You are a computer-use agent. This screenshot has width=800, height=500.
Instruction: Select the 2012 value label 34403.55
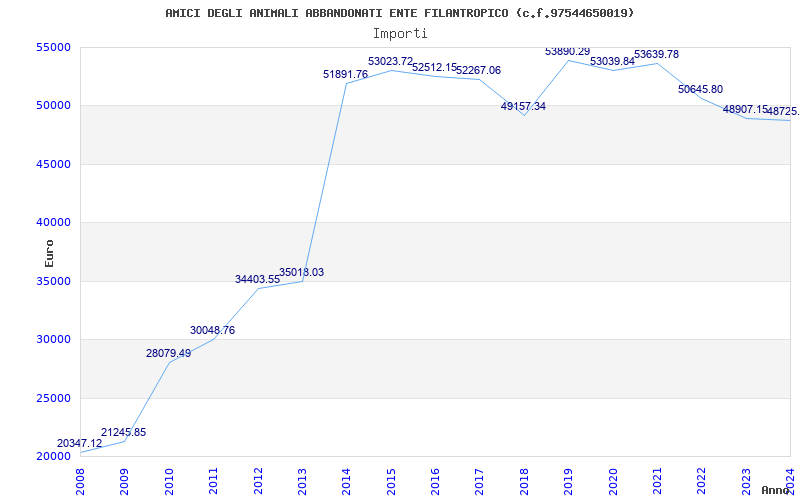257,279
